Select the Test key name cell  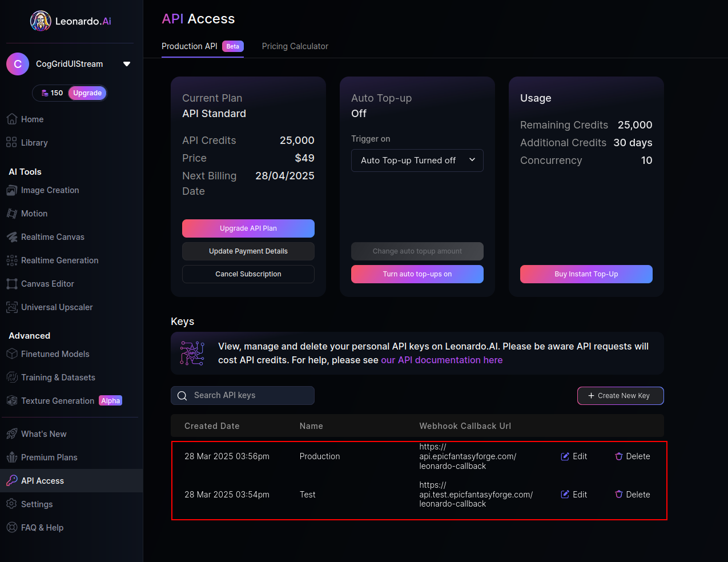pos(308,495)
